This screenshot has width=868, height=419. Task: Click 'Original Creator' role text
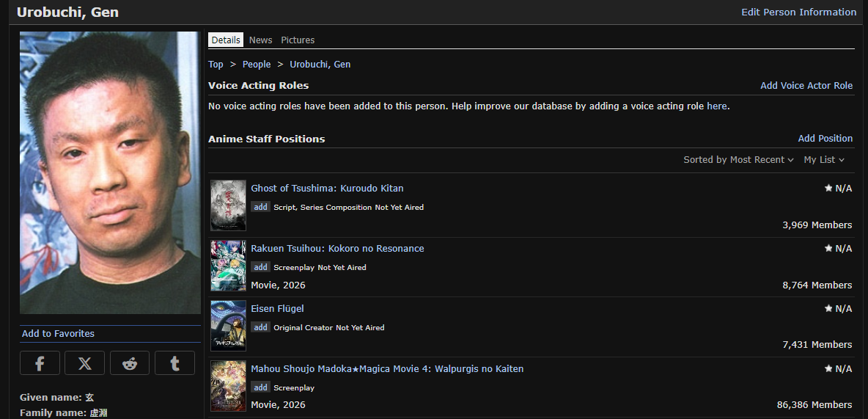304,327
